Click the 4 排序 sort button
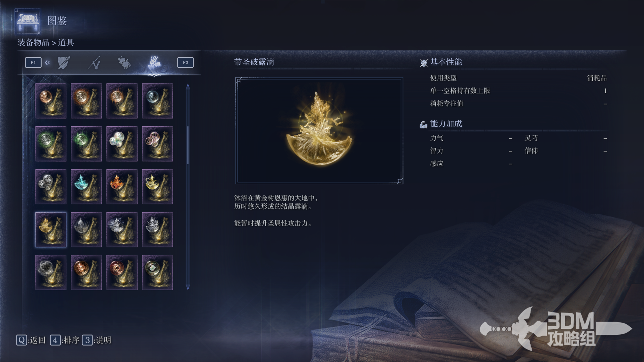 (x=65, y=340)
